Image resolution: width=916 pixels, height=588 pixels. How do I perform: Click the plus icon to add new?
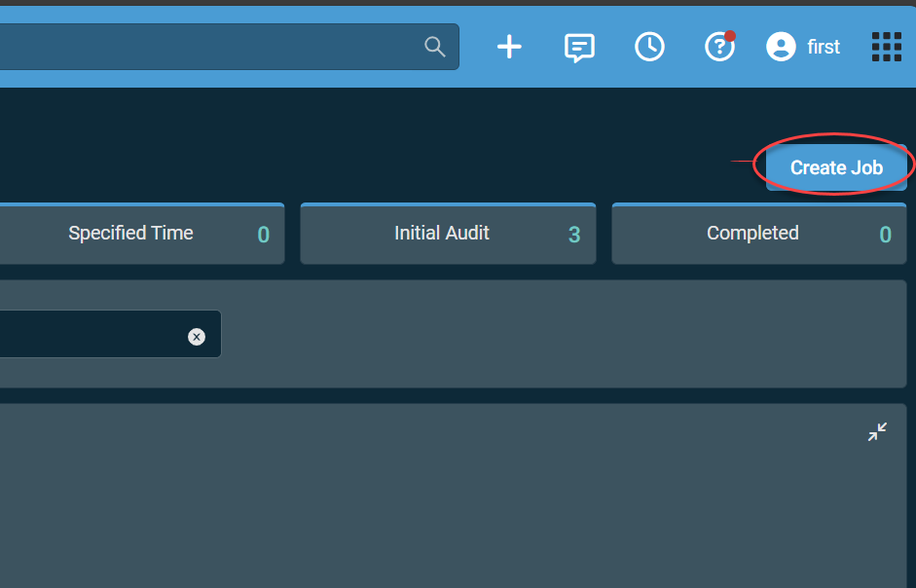point(509,47)
